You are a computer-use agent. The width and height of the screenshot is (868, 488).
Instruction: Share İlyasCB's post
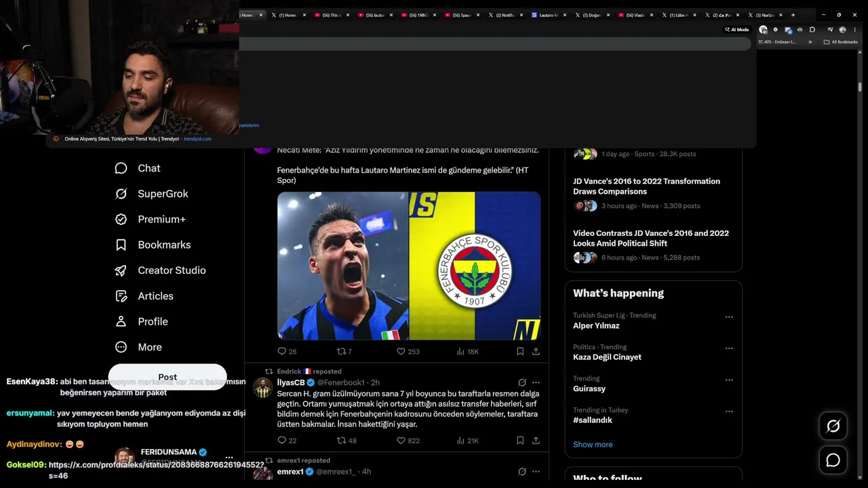(536, 441)
